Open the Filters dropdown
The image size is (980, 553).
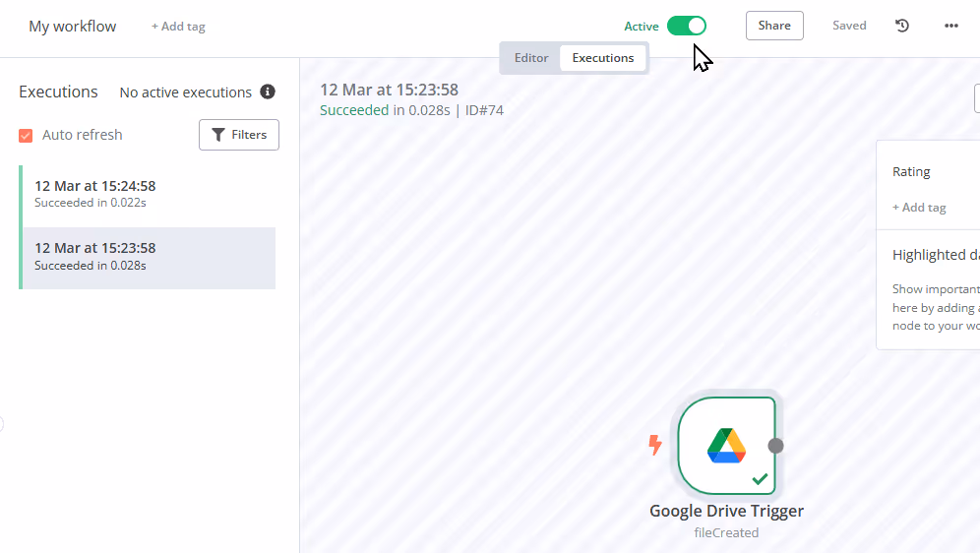point(239,135)
